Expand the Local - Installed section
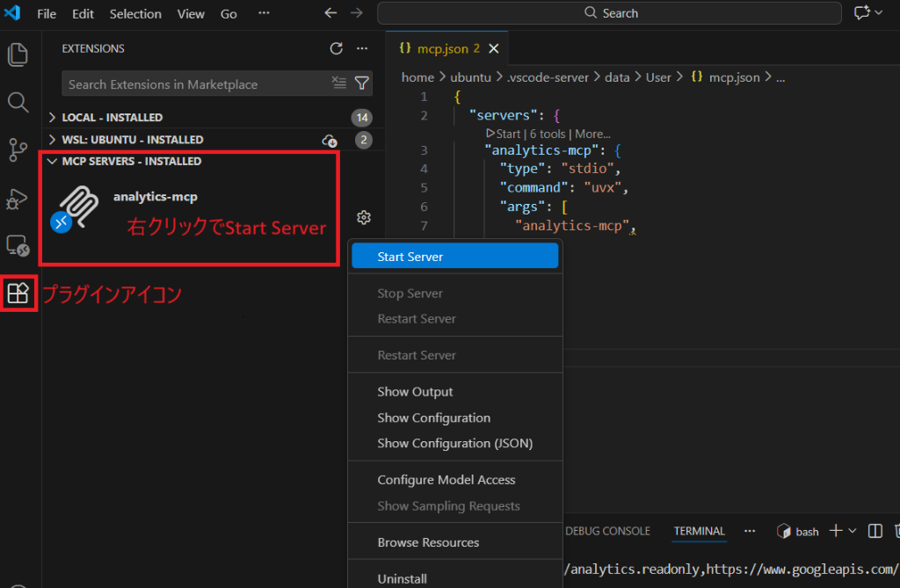Viewport: 900px width, 588px height. click(x=53, y=118)
